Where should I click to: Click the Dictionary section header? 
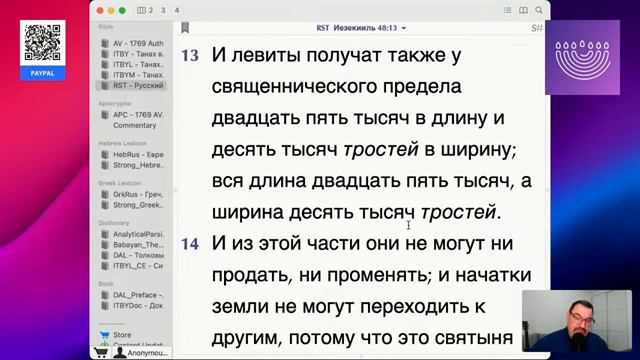point(113,223)
